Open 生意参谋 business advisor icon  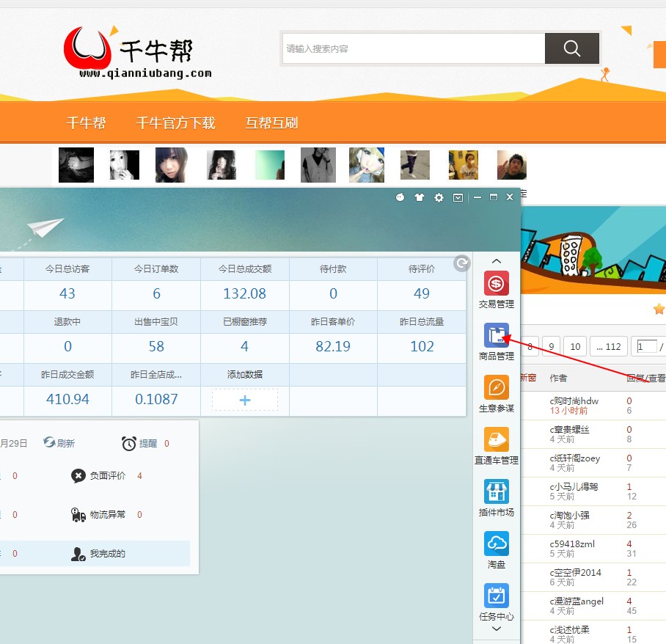point(496,387)
